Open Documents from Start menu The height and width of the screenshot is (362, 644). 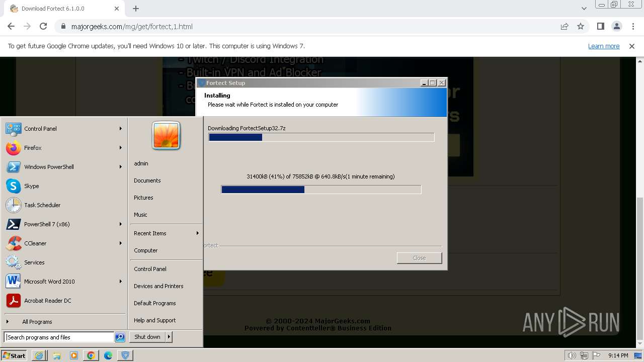[147, 180]
